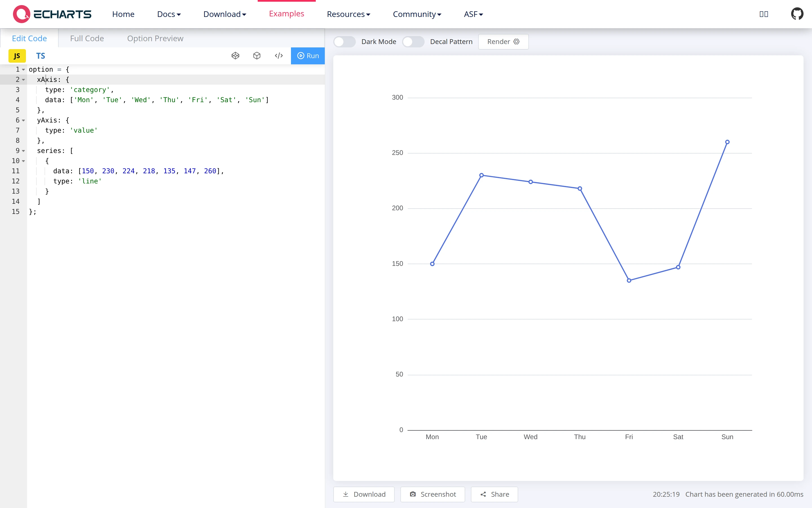812x508 pixels.
Task: Open the Download dropdown in navbar
Action: (x=225, y=14)
